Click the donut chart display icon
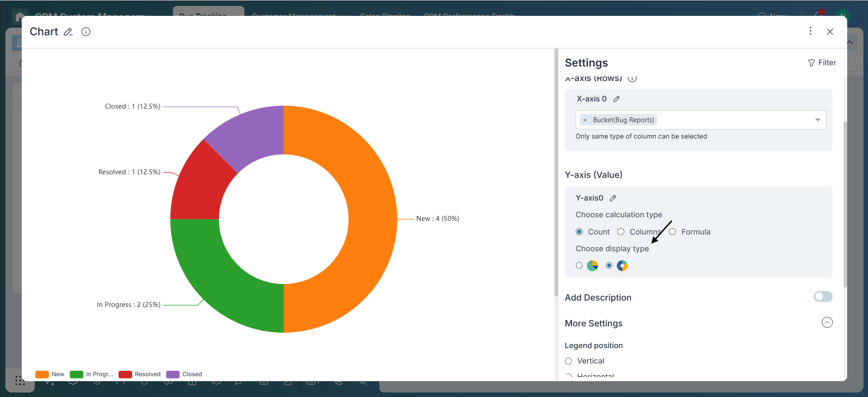868x397 pixels. 622,266
